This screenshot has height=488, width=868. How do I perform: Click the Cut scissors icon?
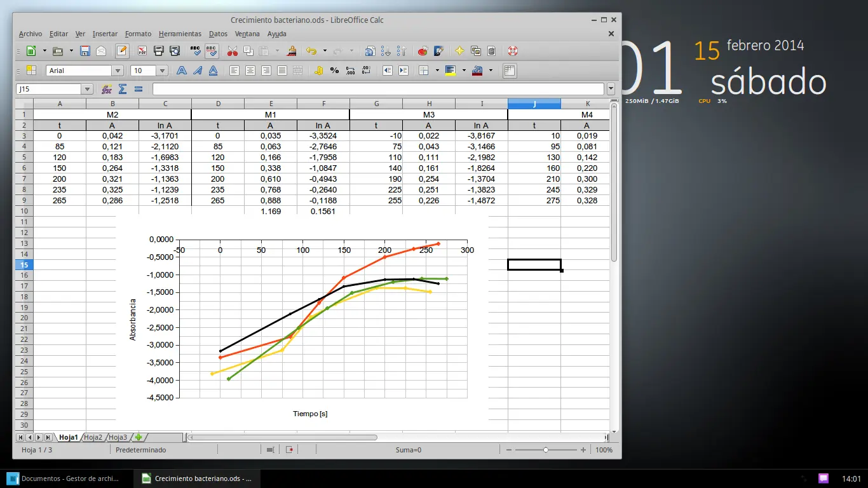click(233, 51)
